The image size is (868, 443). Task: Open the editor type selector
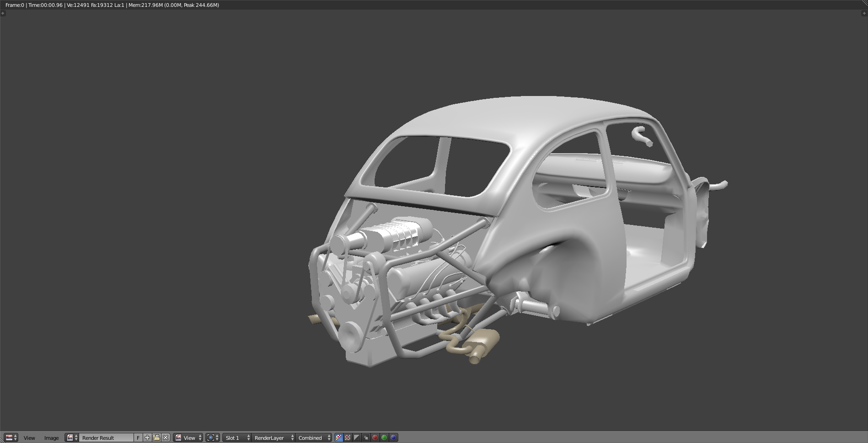[x=11, y=438]
